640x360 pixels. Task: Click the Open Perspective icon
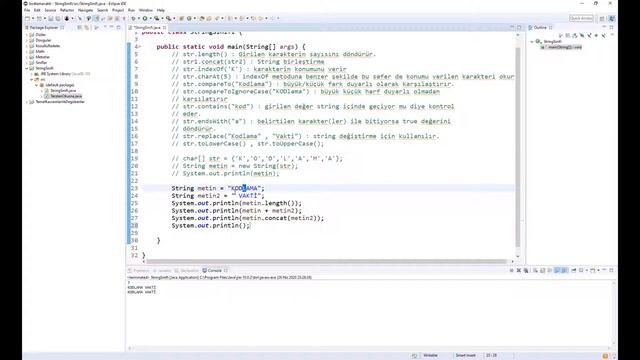[x=602, y=18]
